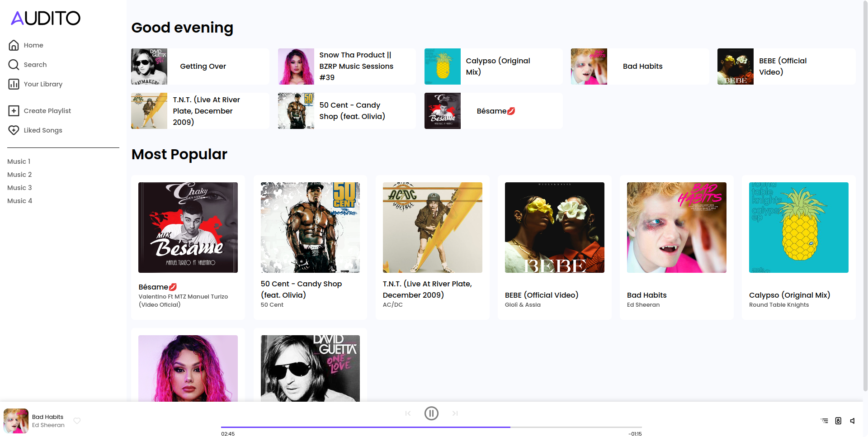The width and height of the screenshot is (868, 437).
Task: Open the Your Library icon
Action: [x=14, y=84]
